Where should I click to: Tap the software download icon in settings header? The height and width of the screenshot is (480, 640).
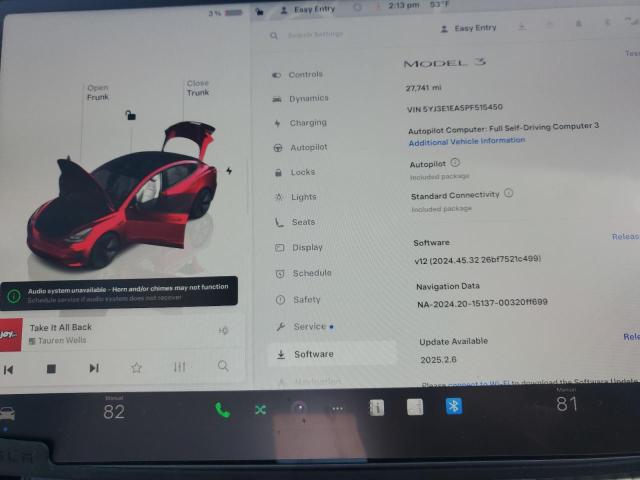click(522, 27)
